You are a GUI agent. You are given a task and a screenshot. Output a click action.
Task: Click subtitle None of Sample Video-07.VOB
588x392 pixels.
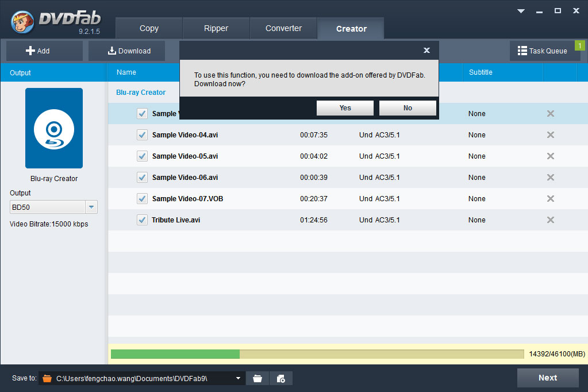point(476,199)
